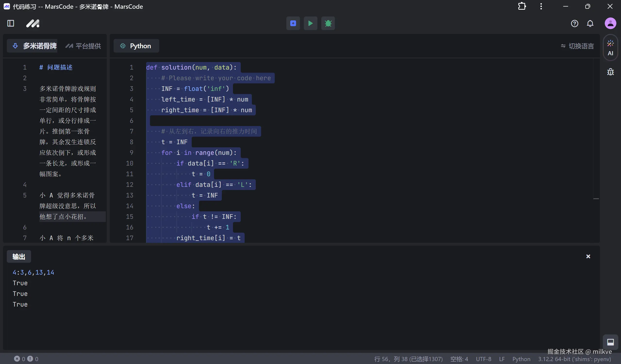The width and height of the screenshot is (621, 364).
Task: Click the editor minimap scrollbar marker
Action: tap(596, 199)
